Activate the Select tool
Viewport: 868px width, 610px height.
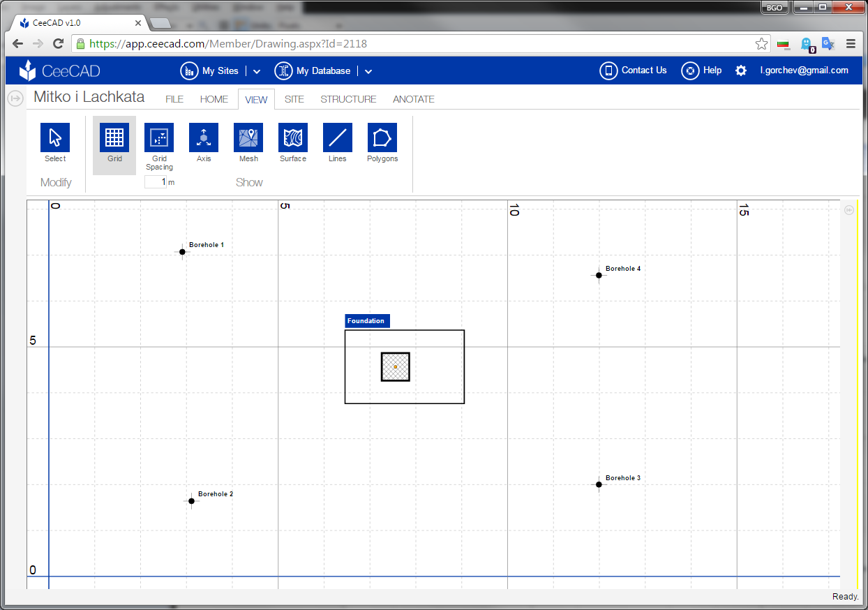click(55, 137)
